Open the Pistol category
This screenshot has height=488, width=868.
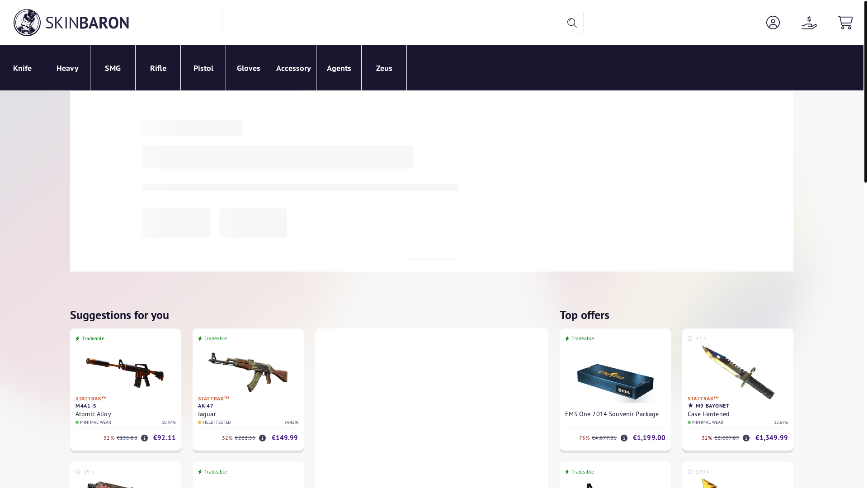203,68
